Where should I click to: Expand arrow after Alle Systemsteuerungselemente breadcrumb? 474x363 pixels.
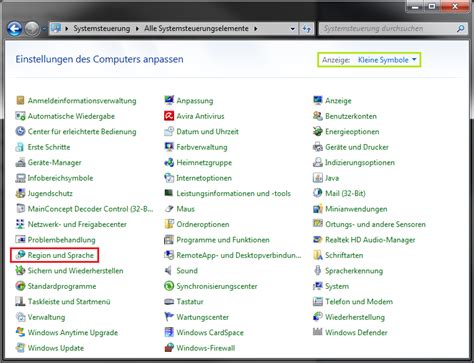pyautogui.click(x=256, y=29)
